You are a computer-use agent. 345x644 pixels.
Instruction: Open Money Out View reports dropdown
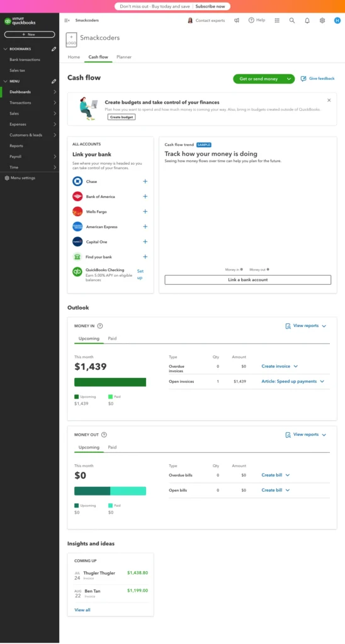click(x=306, y=435)
